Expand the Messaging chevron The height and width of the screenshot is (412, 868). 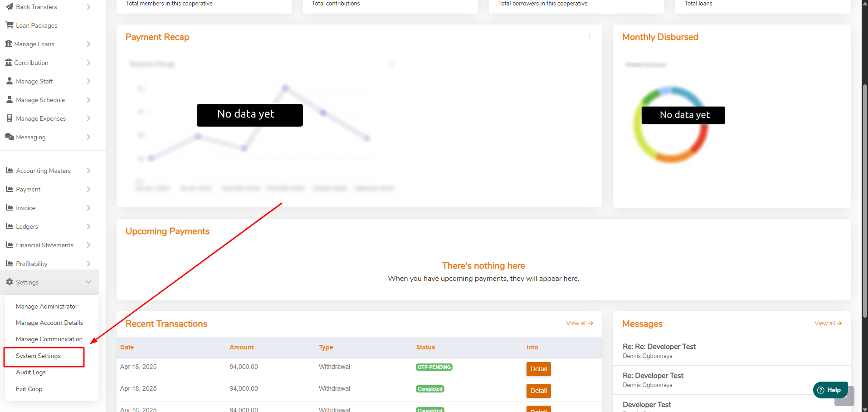(88, 137)
